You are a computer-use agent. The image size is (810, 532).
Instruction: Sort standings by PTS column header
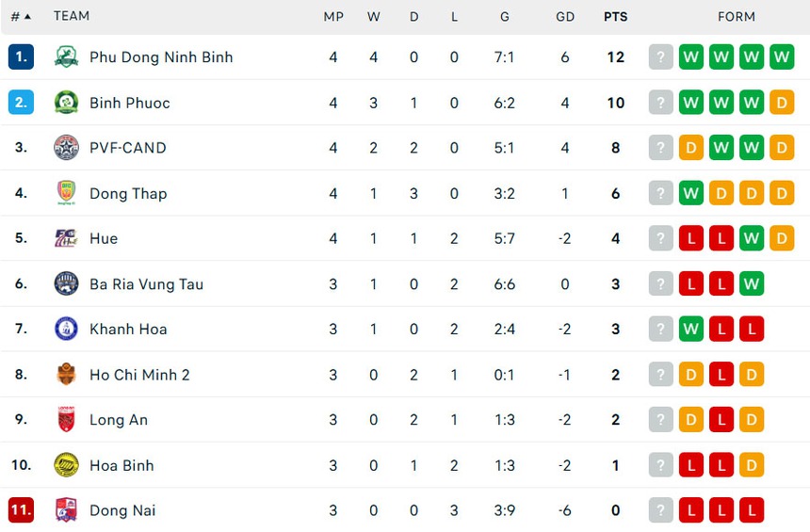pyautogui.click(x=615, y=16)
